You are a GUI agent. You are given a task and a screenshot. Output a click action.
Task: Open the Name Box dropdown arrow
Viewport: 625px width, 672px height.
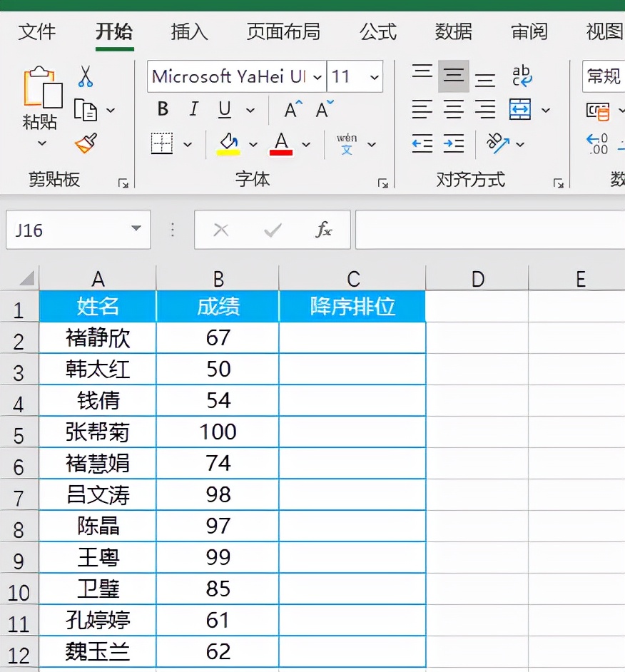(x=136, y=228)
